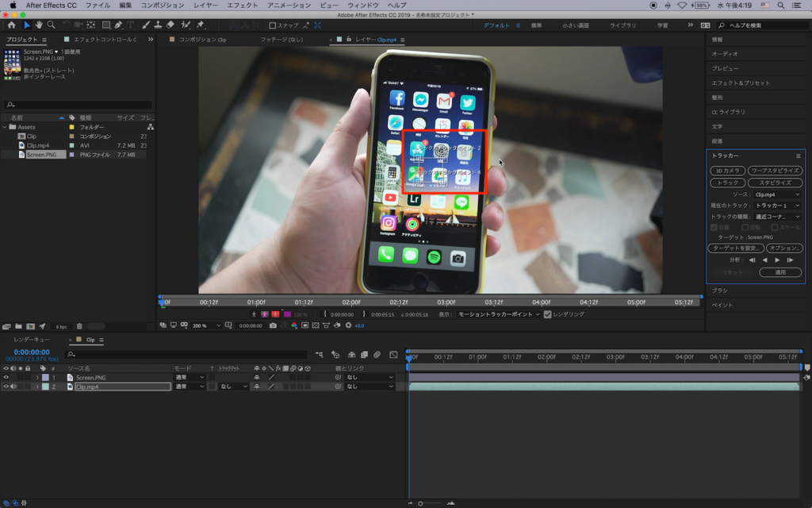This screenshot has height=508, width=812.
Task: Select the Hand tool in the toolbar
Action: pyautogui.click(x=39, y=25)
